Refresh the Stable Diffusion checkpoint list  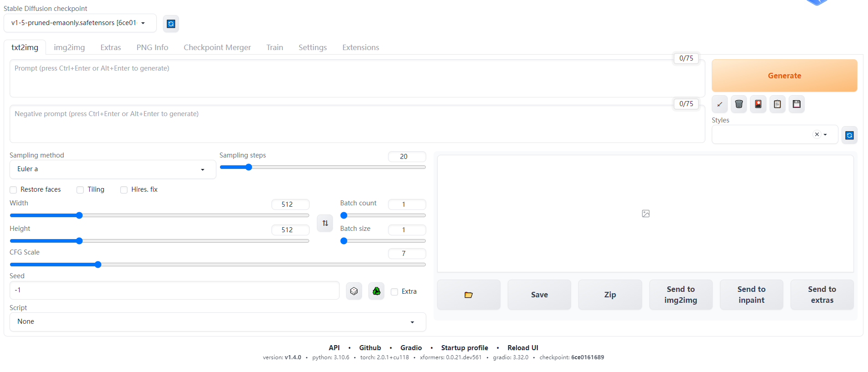click(x=171, y=24)
